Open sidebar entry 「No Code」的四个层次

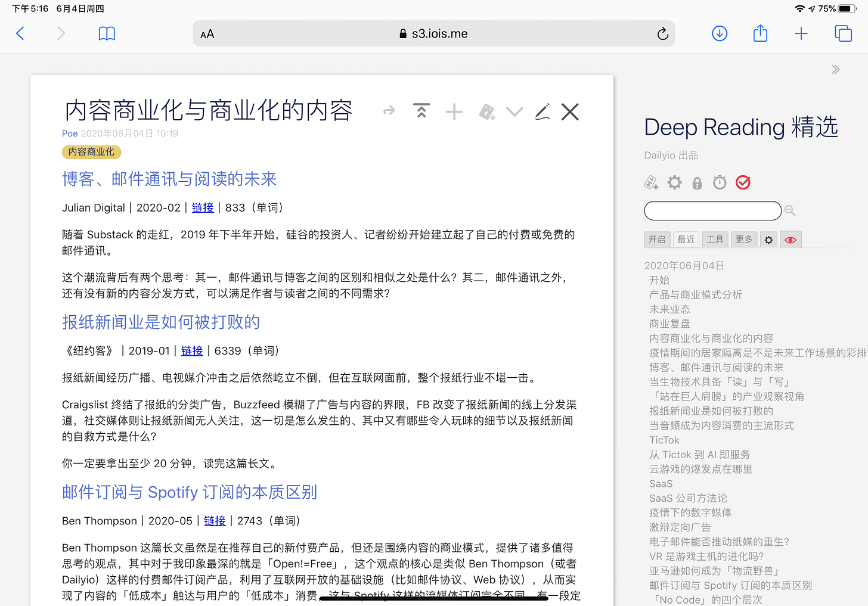click(x=706, y=599)
